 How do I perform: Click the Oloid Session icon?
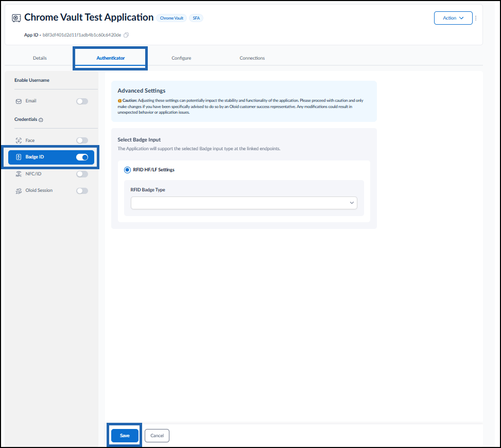click(19, 191)
